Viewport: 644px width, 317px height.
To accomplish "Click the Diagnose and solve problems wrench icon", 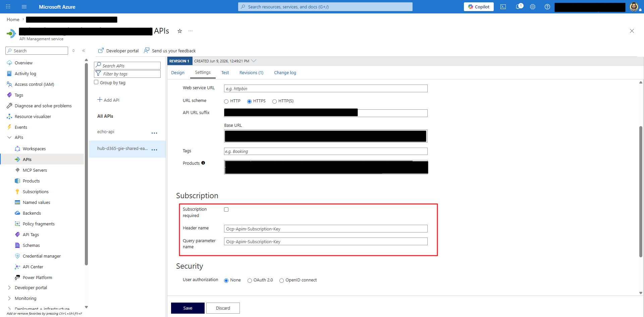I will click(x=9, y=106).
